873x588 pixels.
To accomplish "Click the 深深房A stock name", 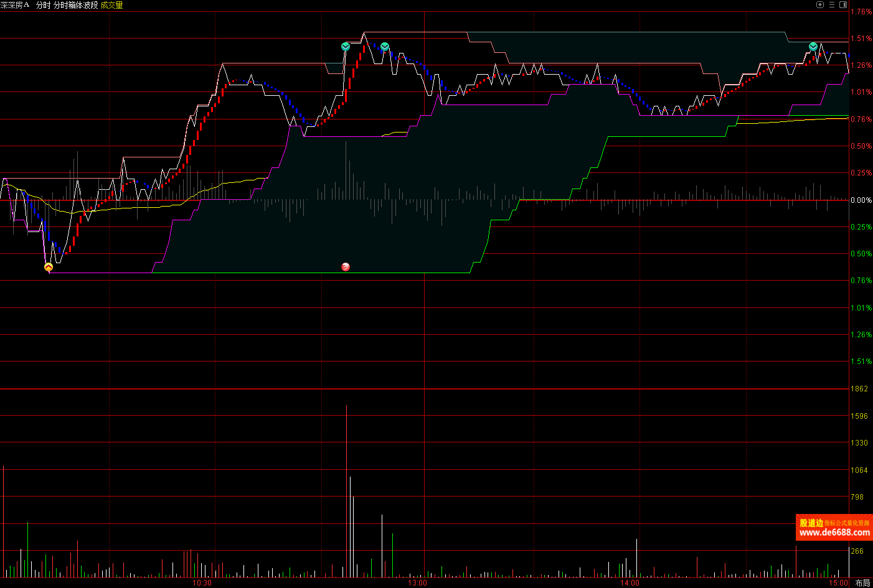I will pyautogui.click(x=15, y=5).
